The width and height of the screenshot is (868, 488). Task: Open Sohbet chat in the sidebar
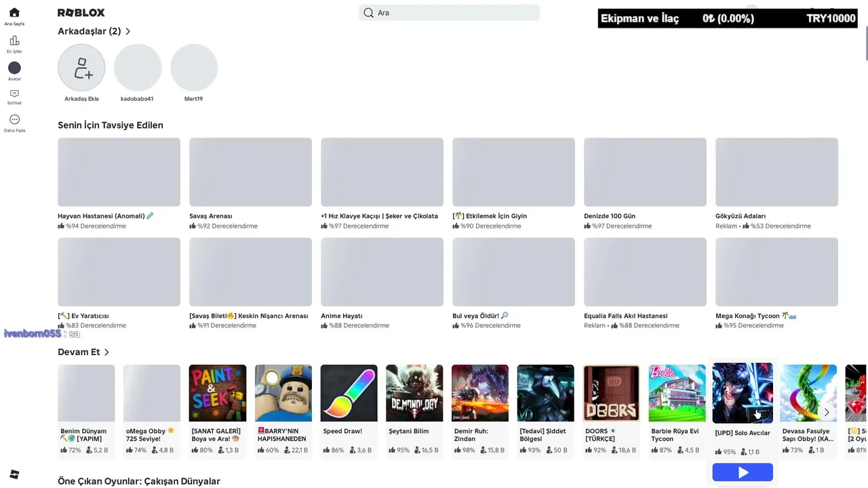[14, 97]
